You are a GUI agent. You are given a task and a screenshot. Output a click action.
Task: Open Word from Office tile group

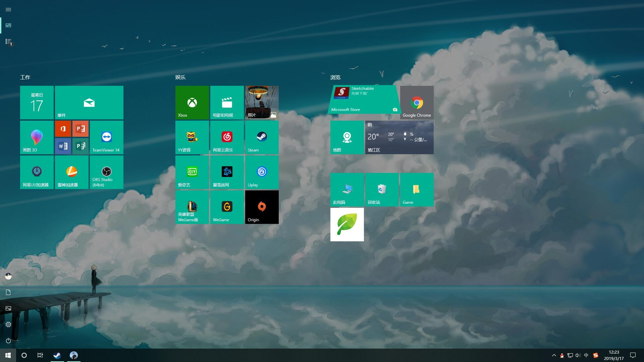[63, 146]
